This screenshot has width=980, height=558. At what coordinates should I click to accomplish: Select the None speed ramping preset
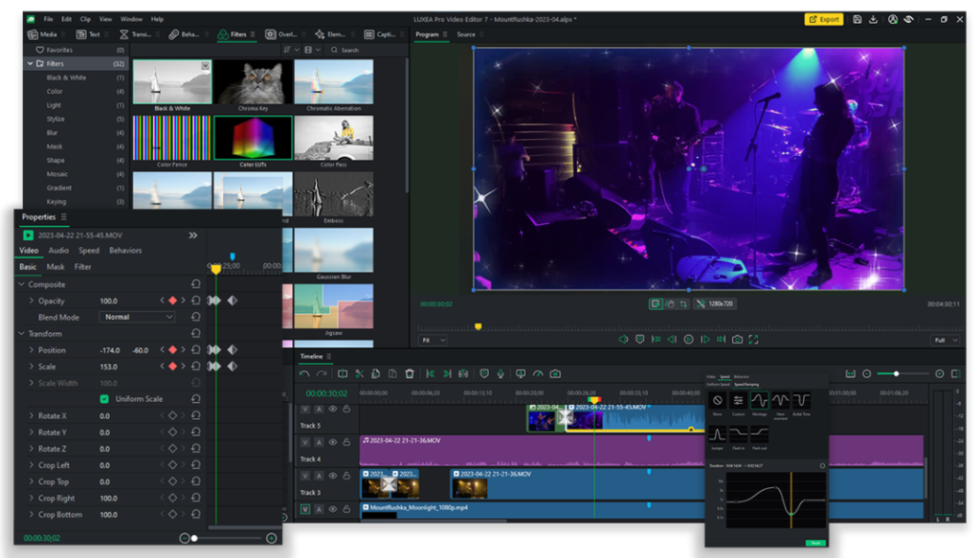tap(718, 400)
